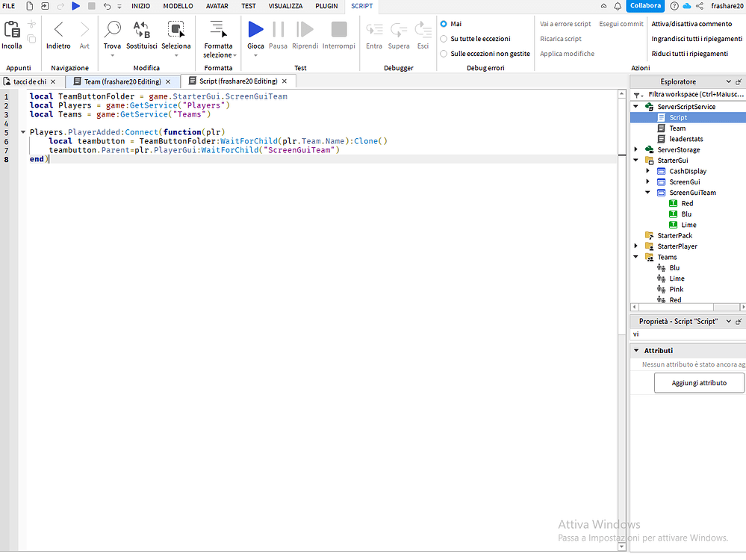Fold the function block at line 5
Viewport: 746px width, 560px height.
click(23, 132)
